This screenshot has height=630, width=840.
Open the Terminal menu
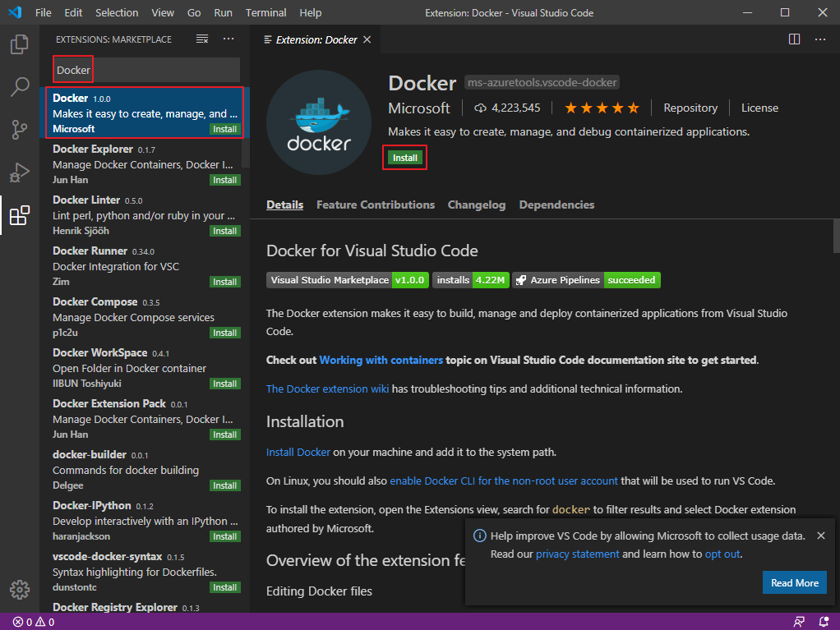point(265,12)
